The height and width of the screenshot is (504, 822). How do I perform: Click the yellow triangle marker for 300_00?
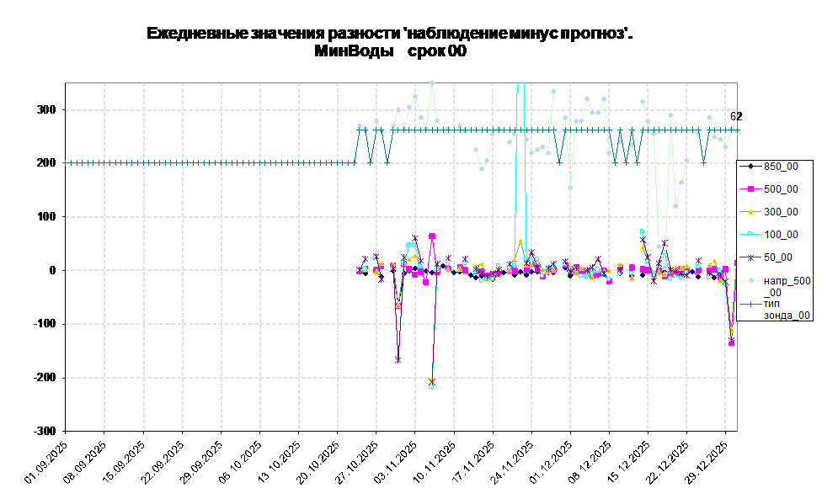coord(750,212)
